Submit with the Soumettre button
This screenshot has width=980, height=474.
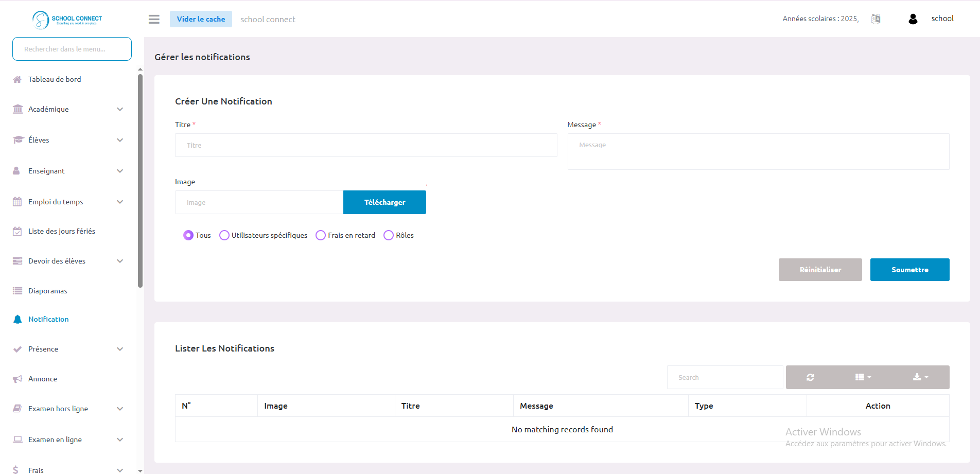tap(909, 270)
